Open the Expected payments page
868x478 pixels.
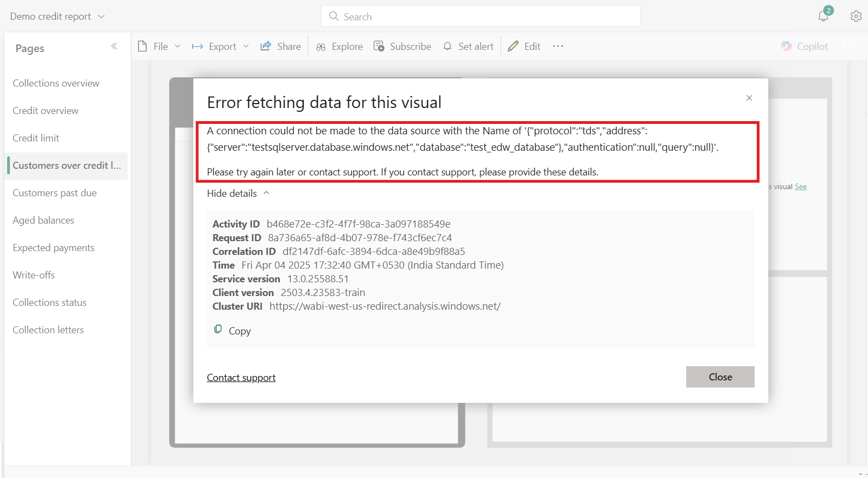coord(54,248)
